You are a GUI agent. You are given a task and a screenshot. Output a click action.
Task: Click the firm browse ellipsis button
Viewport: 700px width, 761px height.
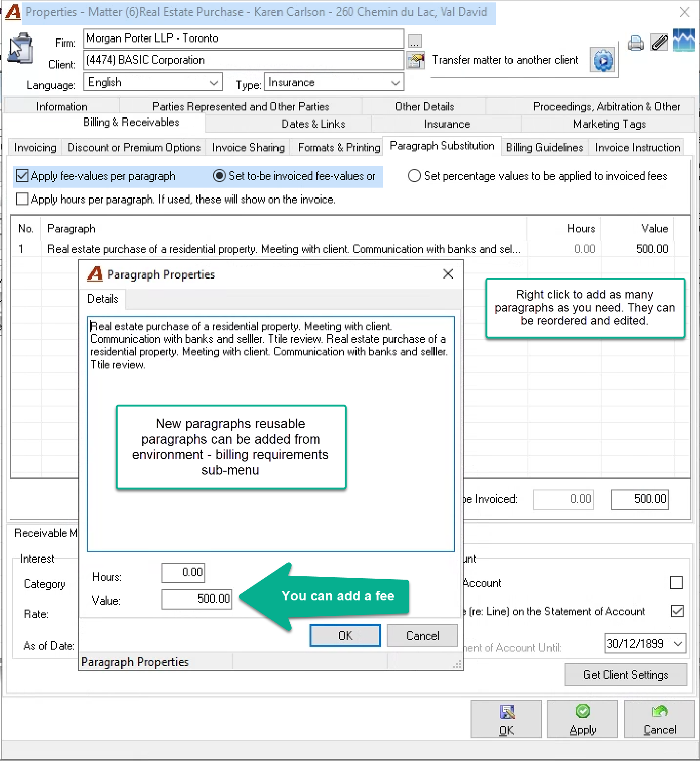point(415,41)
